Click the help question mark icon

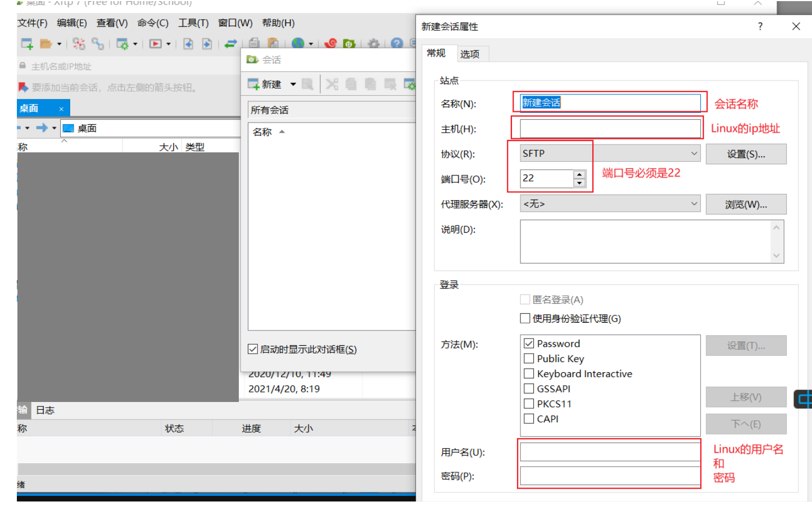click(x=395, y=43)
